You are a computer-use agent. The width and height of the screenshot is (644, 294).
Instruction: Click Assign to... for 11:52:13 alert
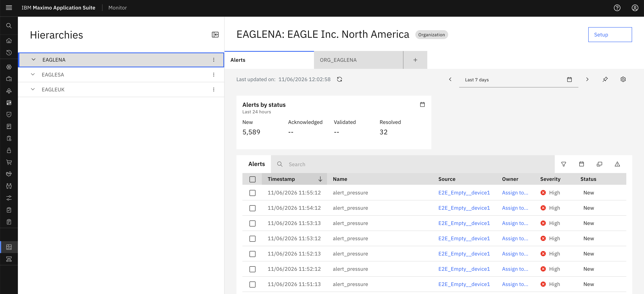coord(515,254)
